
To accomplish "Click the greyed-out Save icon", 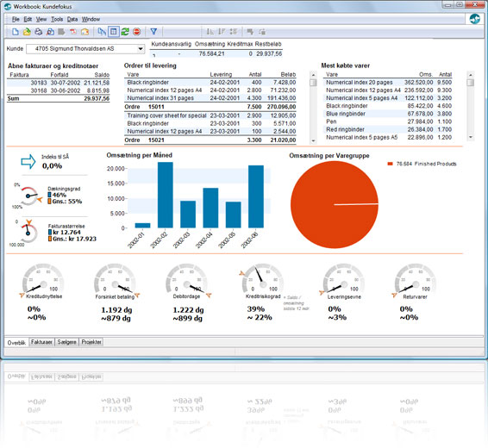I will click(x=61, y=32).
